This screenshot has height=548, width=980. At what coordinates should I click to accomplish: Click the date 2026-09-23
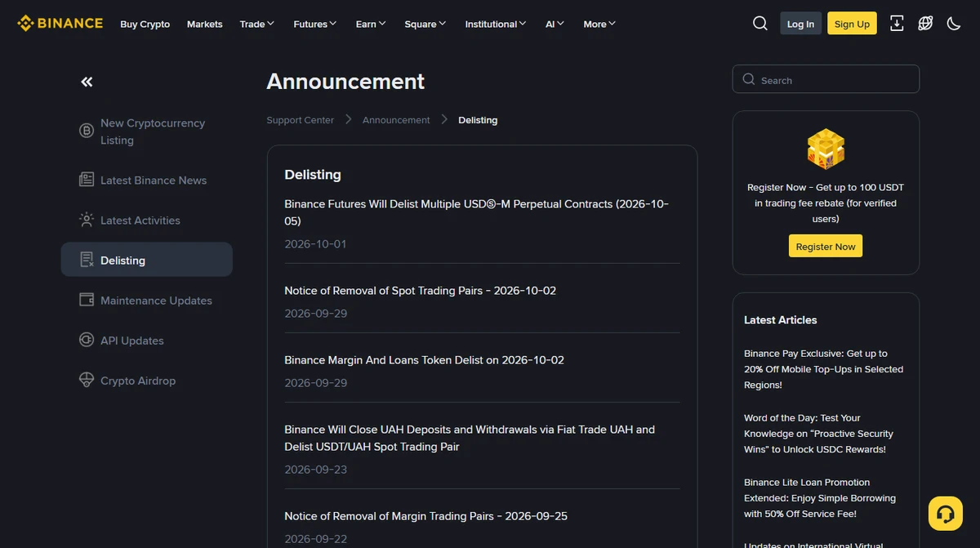[315, 470]
